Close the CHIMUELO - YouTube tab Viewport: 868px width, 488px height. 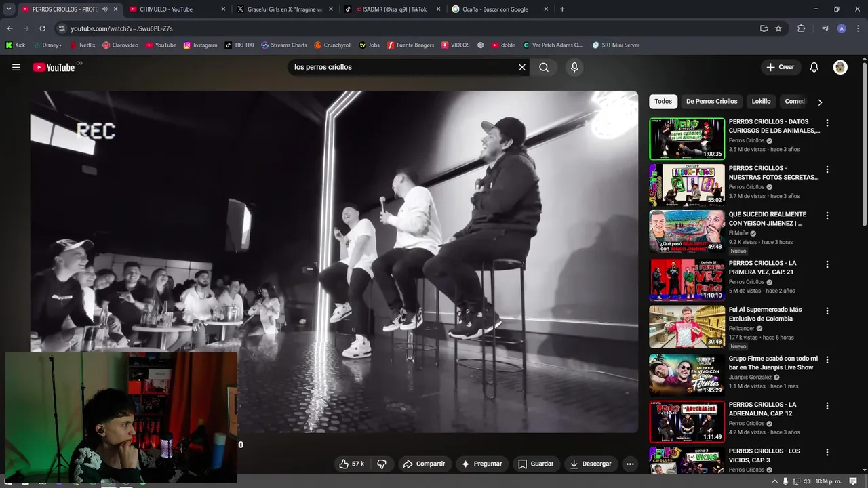point(223,9)
